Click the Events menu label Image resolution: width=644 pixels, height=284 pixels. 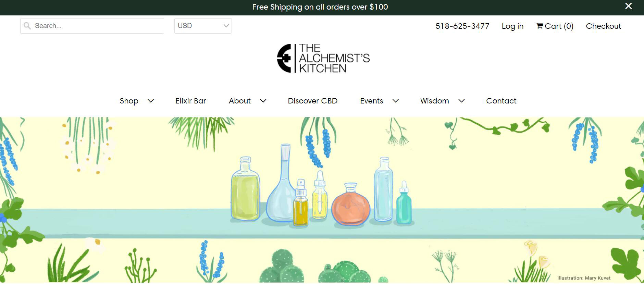point(372,101)
